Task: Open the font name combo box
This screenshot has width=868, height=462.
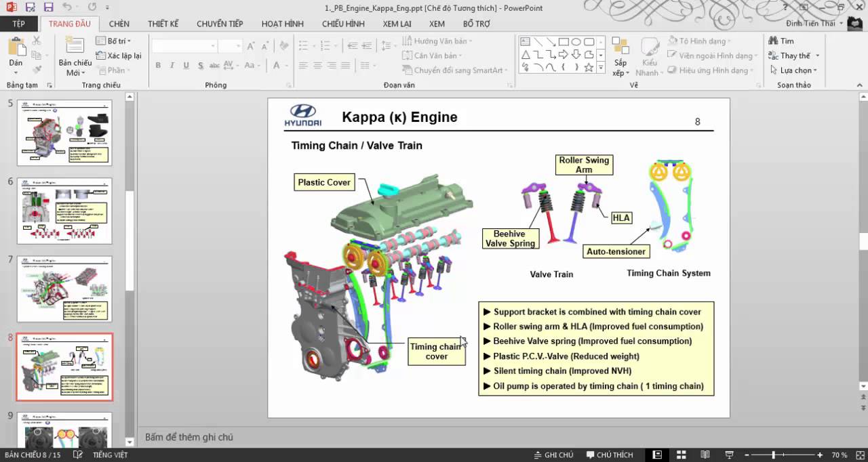Action: tap(184, 46)
